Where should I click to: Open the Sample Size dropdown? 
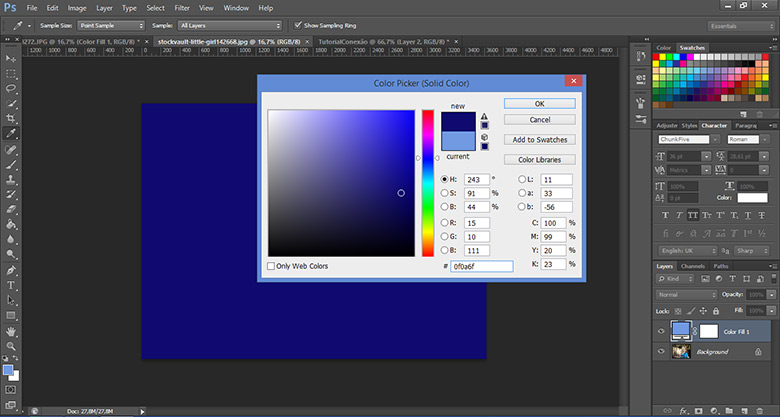pyautogui.click(x=110, y=24)
